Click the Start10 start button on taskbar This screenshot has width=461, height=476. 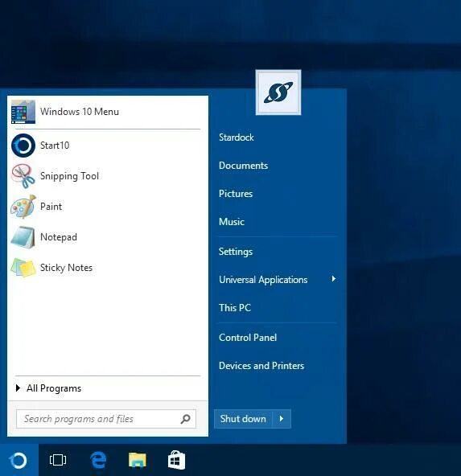pyautogui.click(x=19, y=460)
